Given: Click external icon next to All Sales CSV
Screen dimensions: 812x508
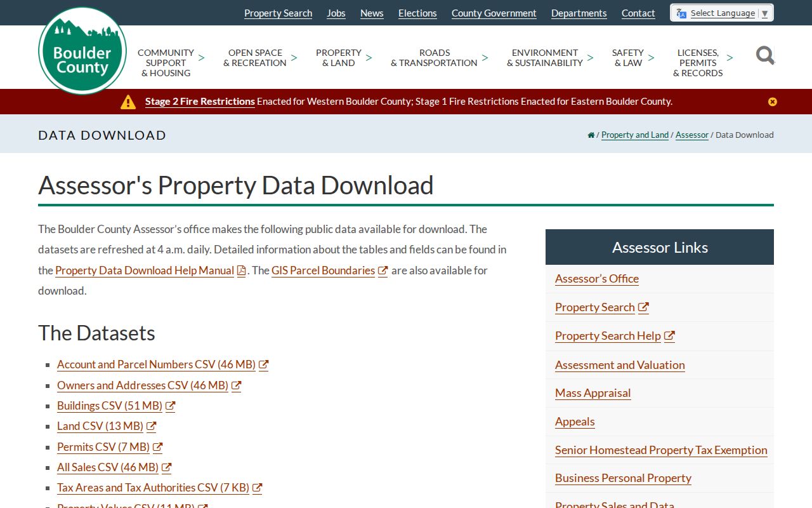Looking at the screenshot, I should pyautogui.click(x=166, y=467).
